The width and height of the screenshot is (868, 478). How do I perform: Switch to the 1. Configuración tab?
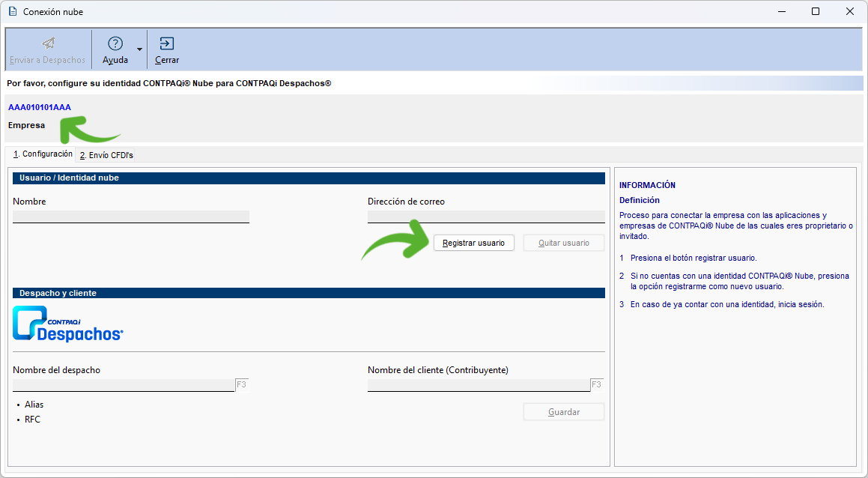43,154
